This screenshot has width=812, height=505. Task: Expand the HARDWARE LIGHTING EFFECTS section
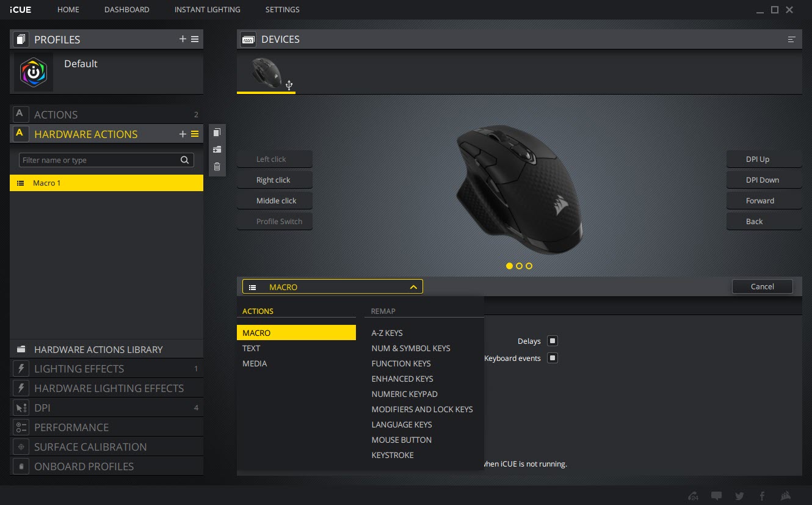(106, 388)
